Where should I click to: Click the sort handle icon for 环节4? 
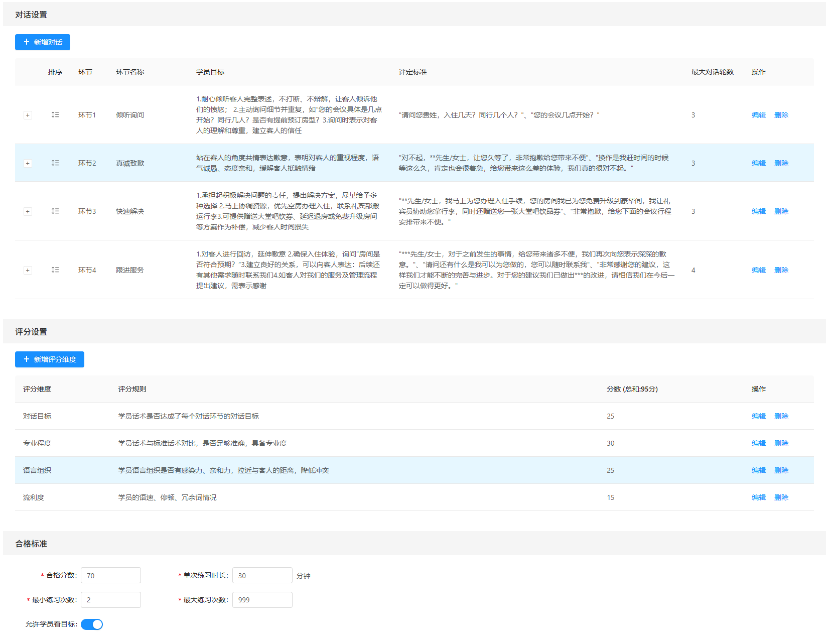pyautogui.click(x=55, y=270)
